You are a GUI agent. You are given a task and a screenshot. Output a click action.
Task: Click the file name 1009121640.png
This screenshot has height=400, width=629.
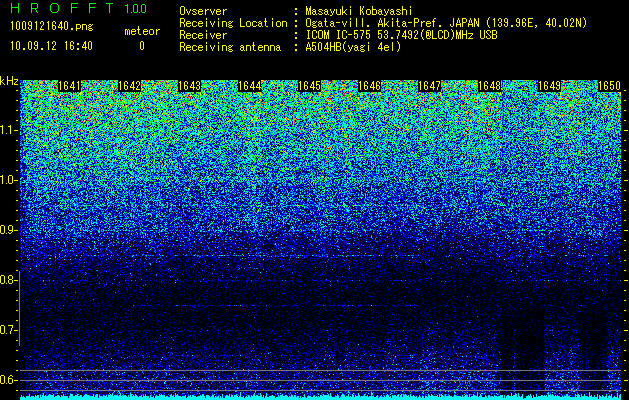tap(52, 27)
